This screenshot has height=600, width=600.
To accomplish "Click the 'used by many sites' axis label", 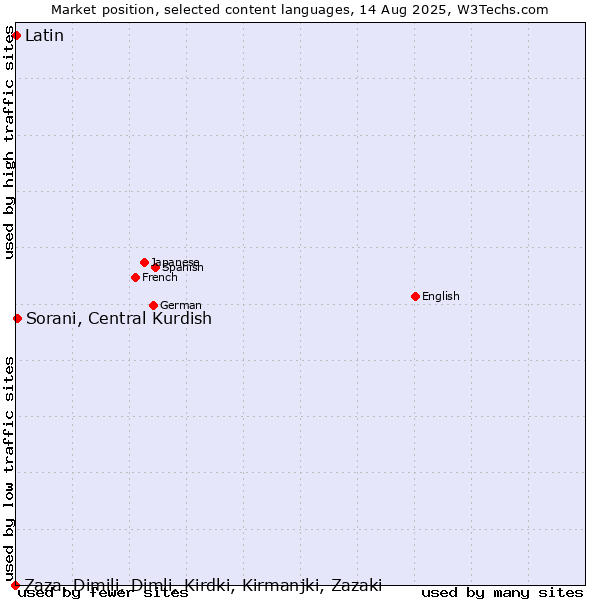I will (502, 593).
